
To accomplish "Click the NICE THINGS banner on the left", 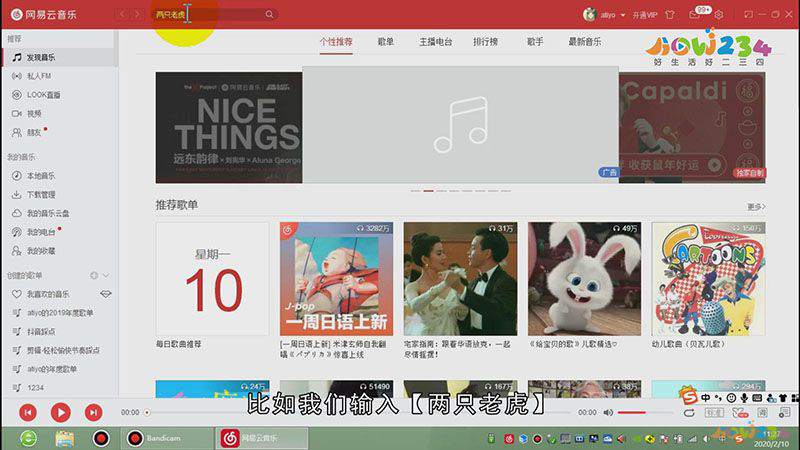I will click(229, 128).
